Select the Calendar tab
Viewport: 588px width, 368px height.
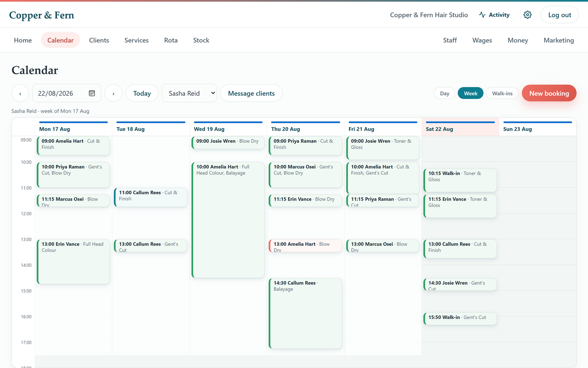[x=60, y=40]
